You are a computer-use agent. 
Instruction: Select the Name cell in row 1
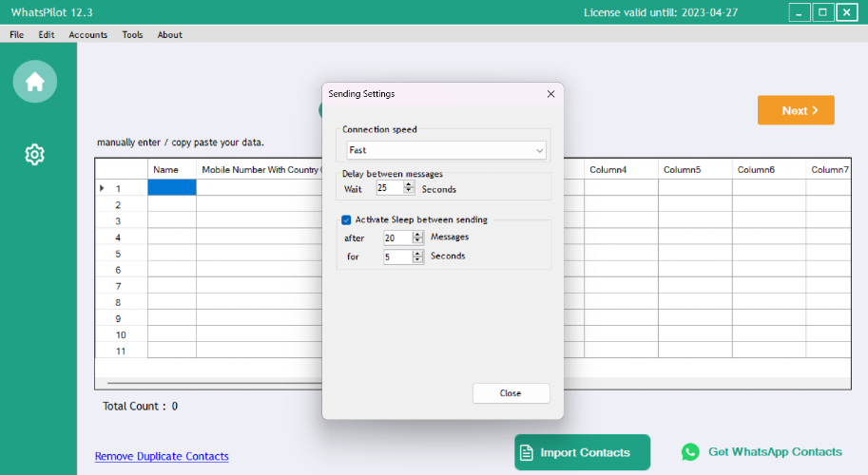click(172, 187)
